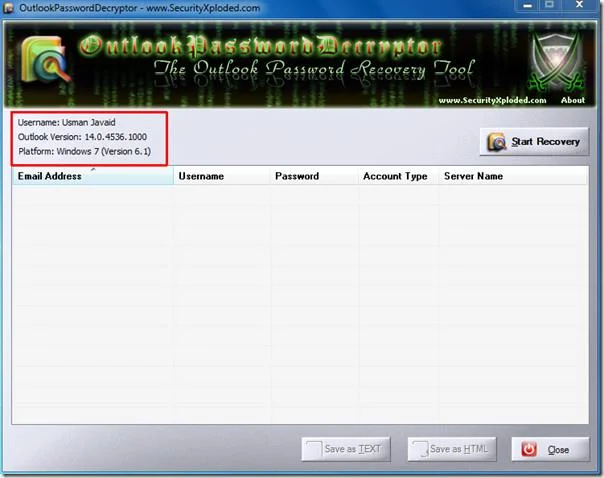Screen dimensions: 604x478
Task: Click the magnifier folder icon on Start Recovery
Action: (497, 142)
